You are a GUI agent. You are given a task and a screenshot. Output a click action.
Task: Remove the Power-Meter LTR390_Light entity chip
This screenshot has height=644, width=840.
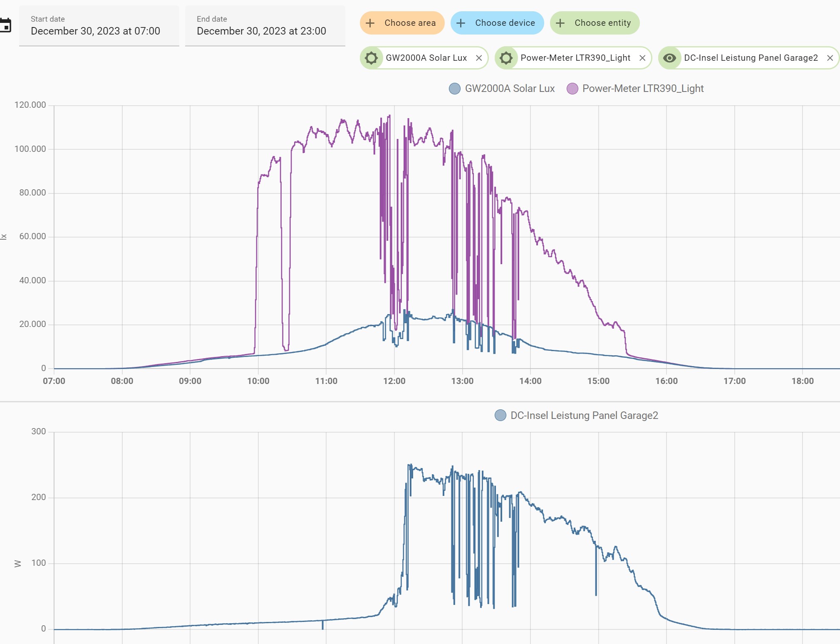(642, 58)
